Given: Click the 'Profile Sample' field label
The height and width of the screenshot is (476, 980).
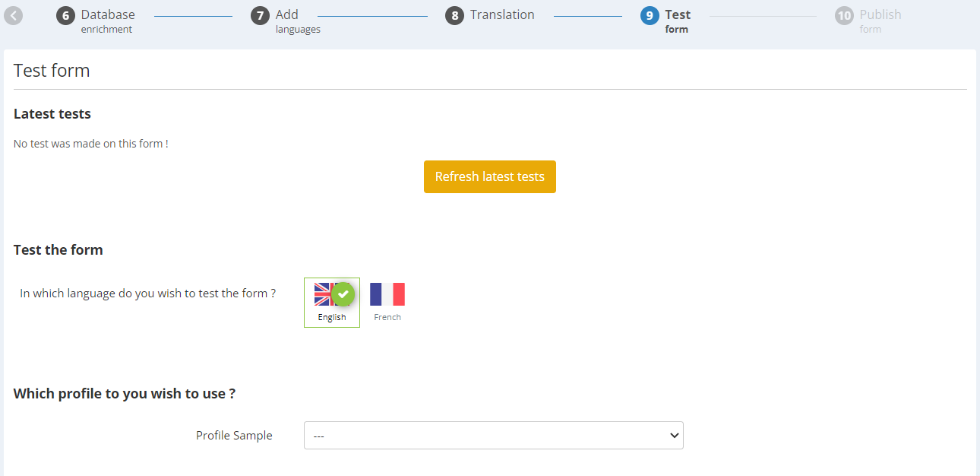Looking at the screenshot, I should (234, 436).
